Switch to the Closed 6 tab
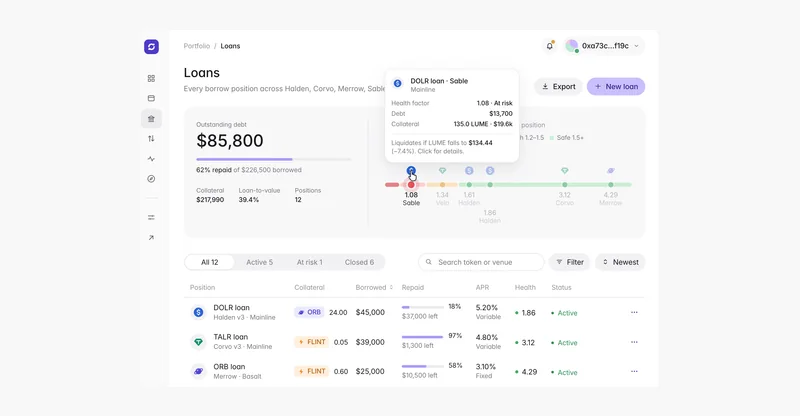Viewport: 800px width, 416px height. point(359,262)
